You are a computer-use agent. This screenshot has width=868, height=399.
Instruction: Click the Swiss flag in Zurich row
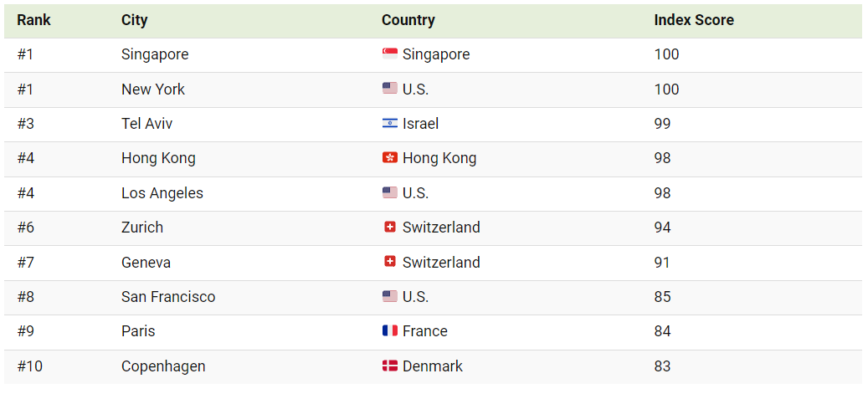[389, 228]
